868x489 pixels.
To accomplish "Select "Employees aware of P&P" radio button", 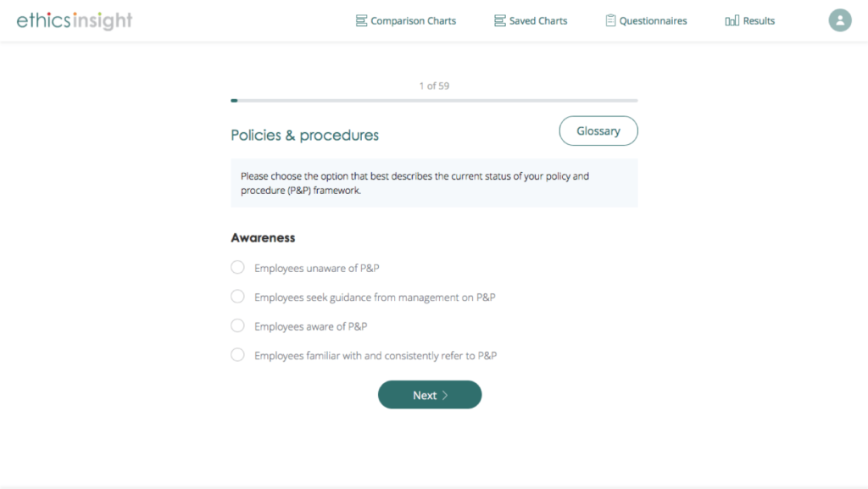I will pyautogui.click(x=238, y=326).
